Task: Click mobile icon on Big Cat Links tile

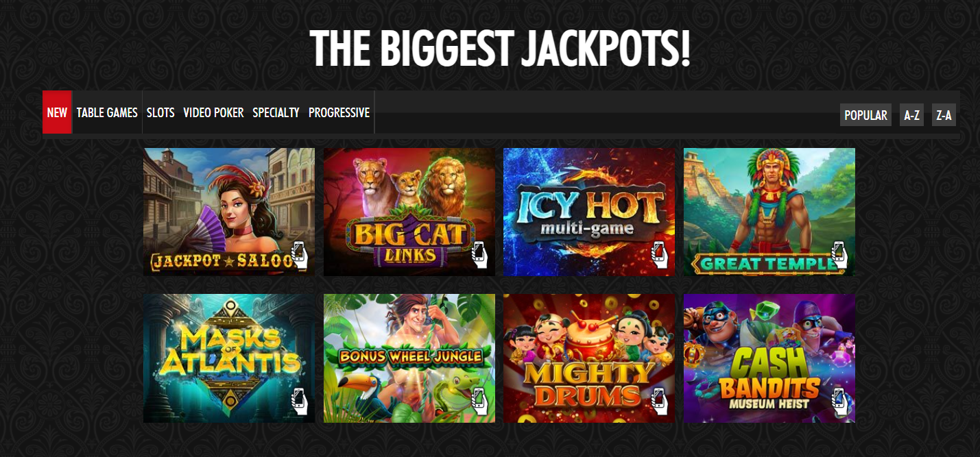Action: tap(479, 255)
